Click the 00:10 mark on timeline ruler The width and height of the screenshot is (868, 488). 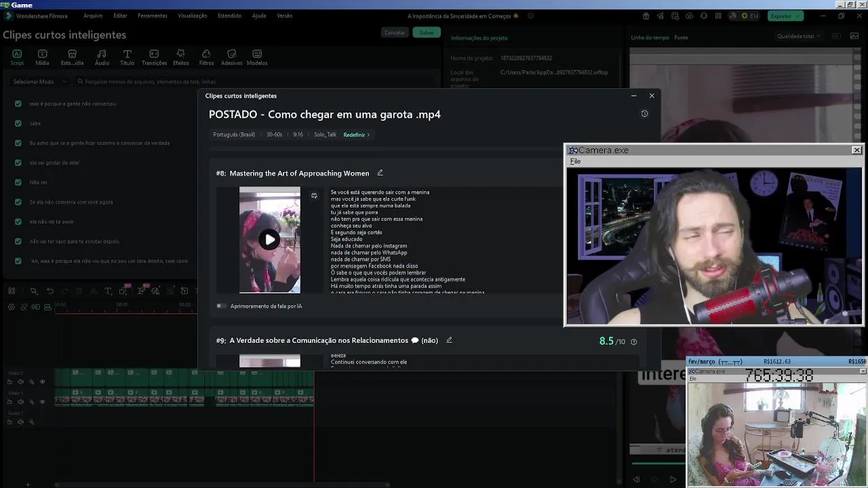point(122,305)
